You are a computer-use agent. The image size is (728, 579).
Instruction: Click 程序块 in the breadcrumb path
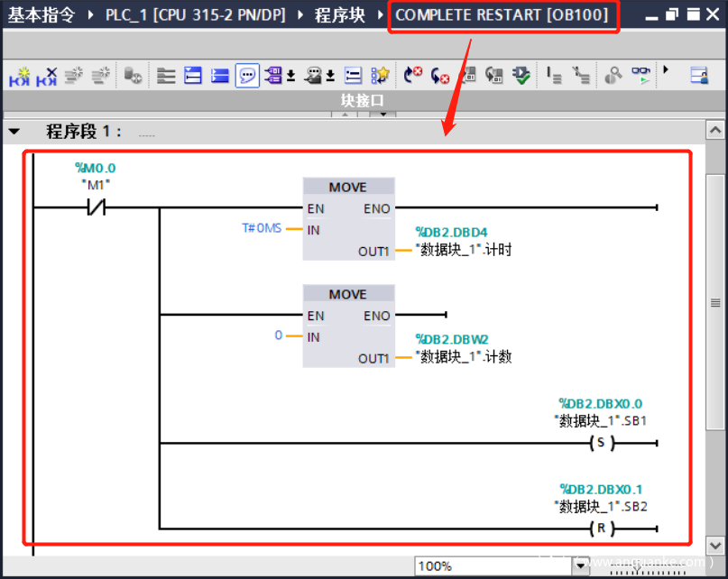click(x=339, y=15)
